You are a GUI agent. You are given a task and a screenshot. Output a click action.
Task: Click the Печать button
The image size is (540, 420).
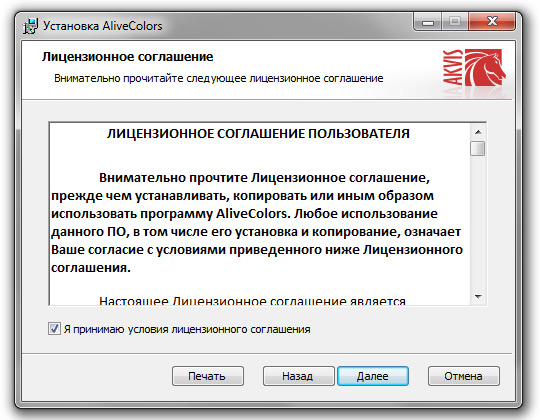[x=208, y=376]
